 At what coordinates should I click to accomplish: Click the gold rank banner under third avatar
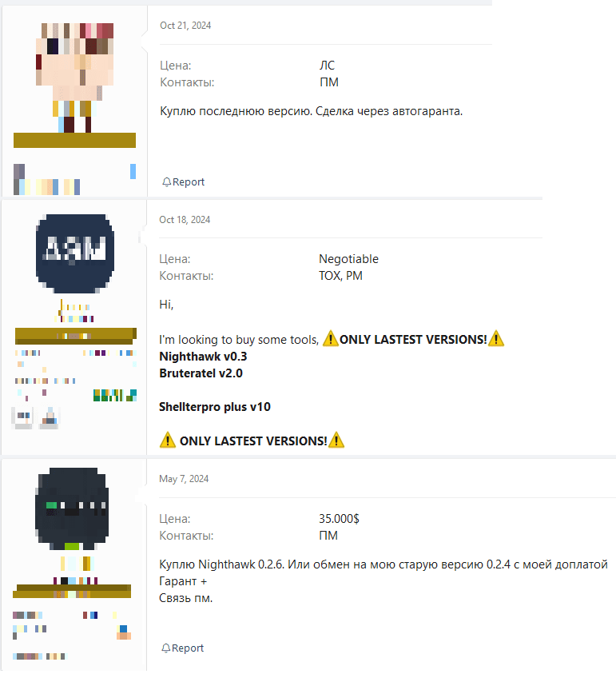pyautogui.click(x=72, y=592)
